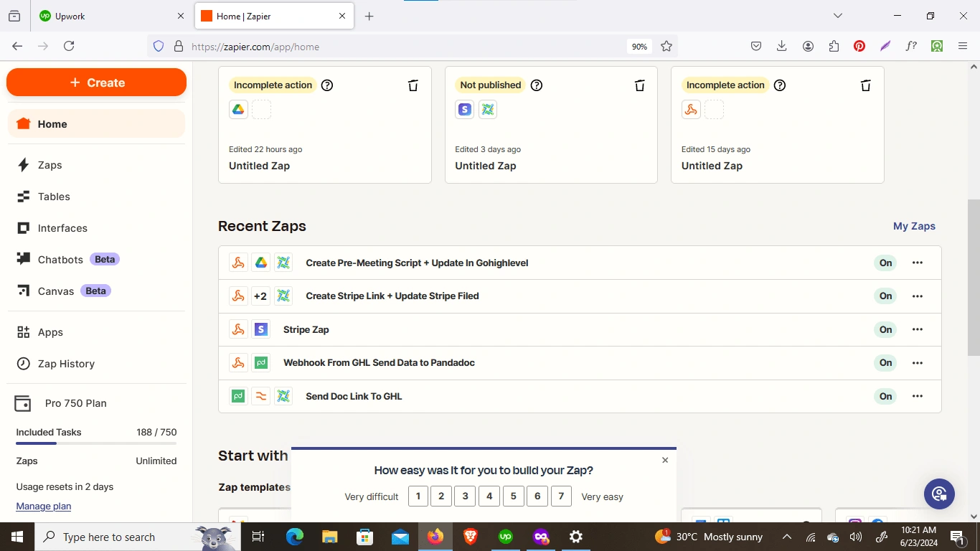Image resolution: width=980 pixels, height=551 pixels.
Task: Click PandaDoc icon in Webhook From GHL row
Action: click(x=260, y=362)
